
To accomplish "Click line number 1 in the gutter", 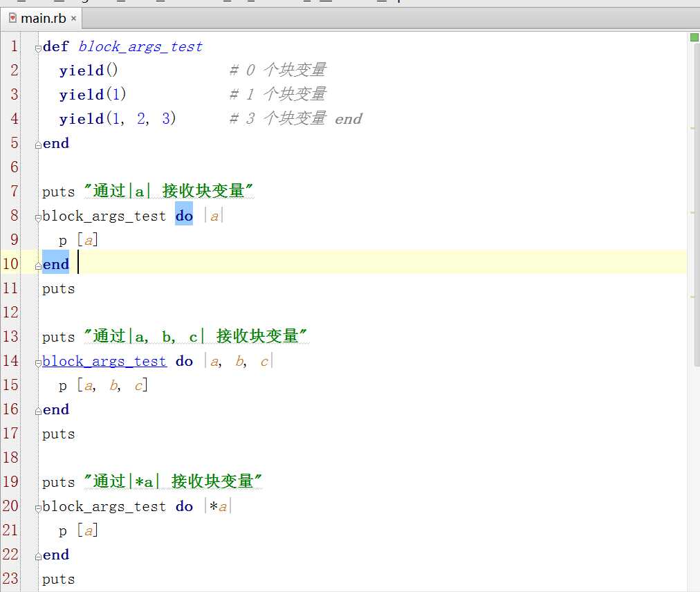I will click(14, 46).
